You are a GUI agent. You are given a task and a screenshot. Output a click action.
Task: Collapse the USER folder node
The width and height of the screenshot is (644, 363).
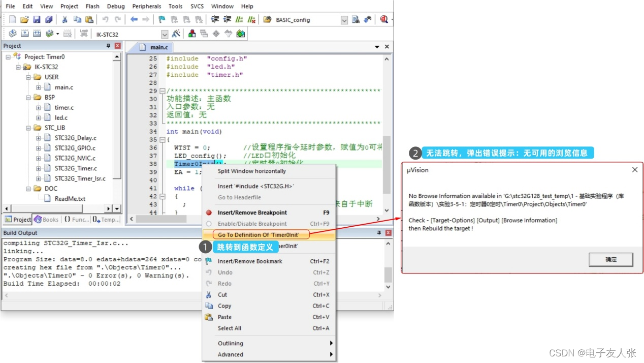pyautogui.click(x=28, y=77)
